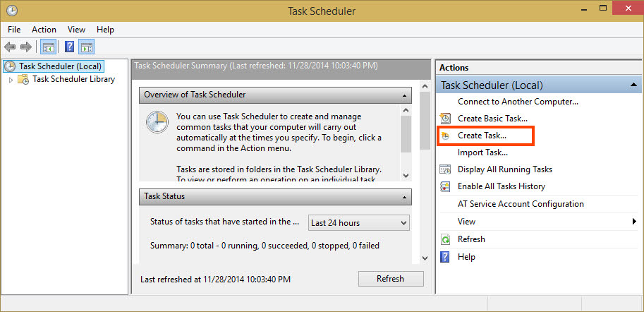
Task: Click Import Task... action
Action: click(x=482, y=152)
